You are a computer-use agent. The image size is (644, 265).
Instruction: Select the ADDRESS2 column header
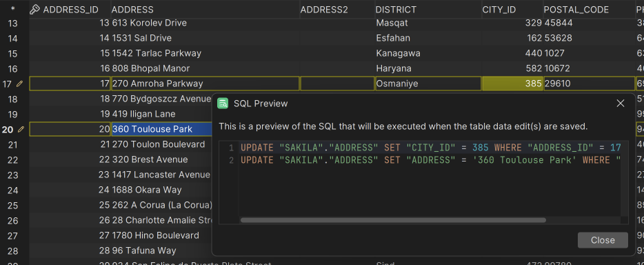(337, 10)
